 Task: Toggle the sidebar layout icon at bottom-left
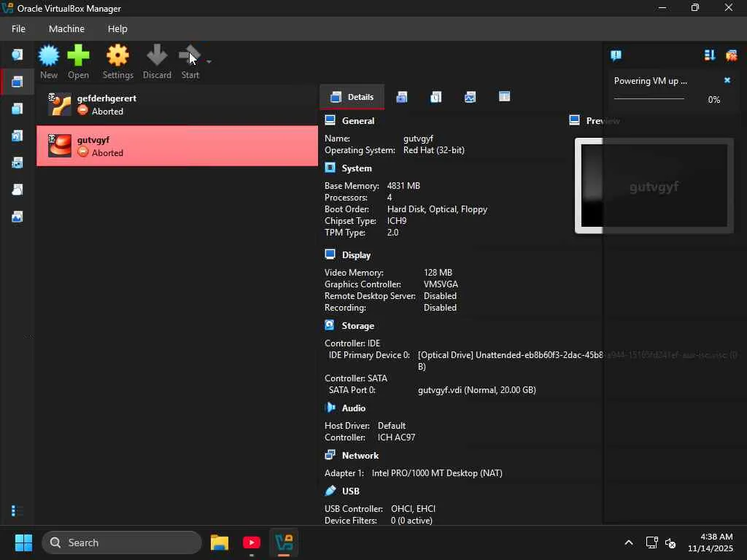pos(16,511)
